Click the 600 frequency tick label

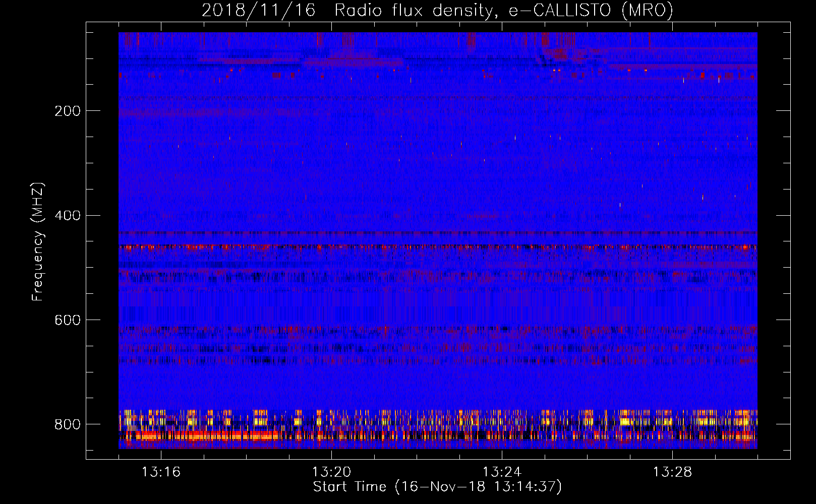[x=68, y=321]
